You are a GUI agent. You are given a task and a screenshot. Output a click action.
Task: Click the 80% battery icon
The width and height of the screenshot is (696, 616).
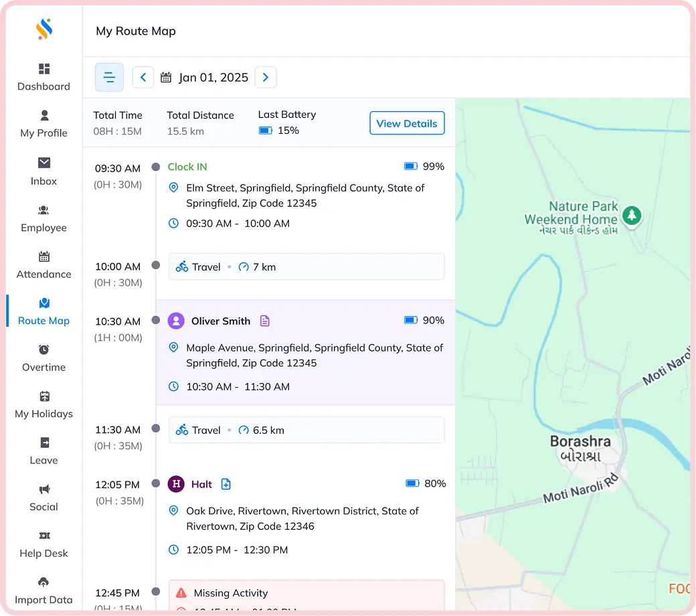pos(413,483)
